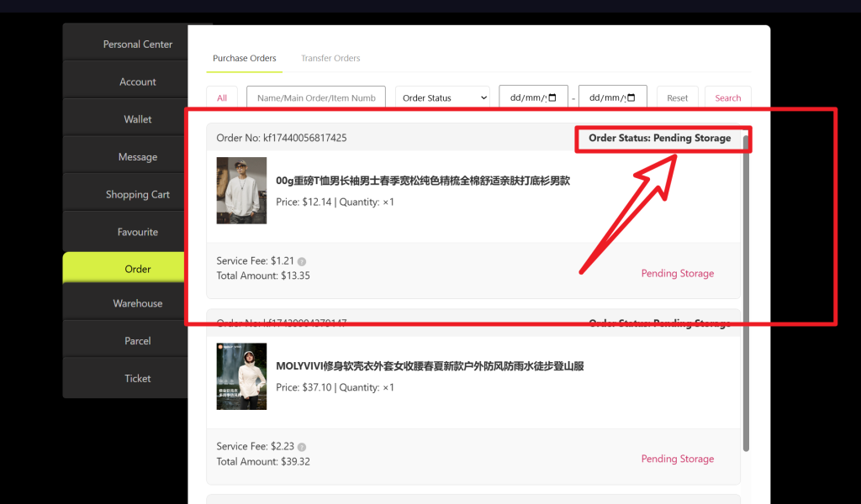This screenshot has height=504, width=861.
Task: Open the Parcel section
Action: (x=137, y=340)
